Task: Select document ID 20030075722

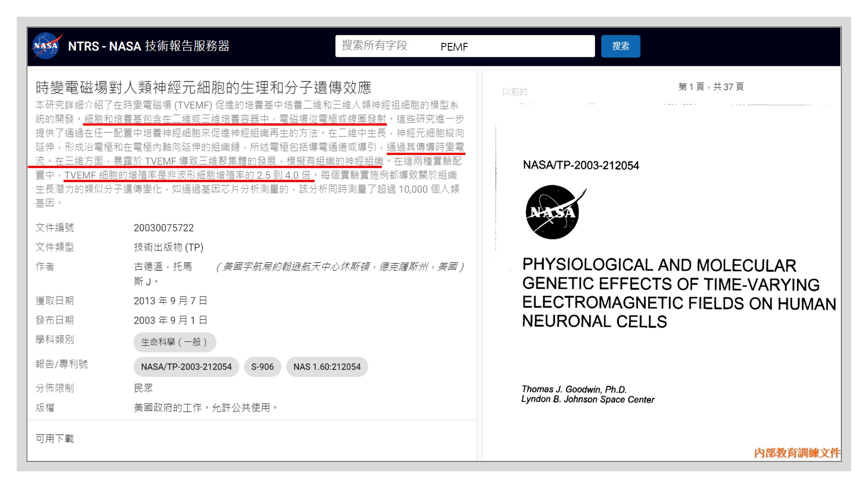Action: click(164, 228)
